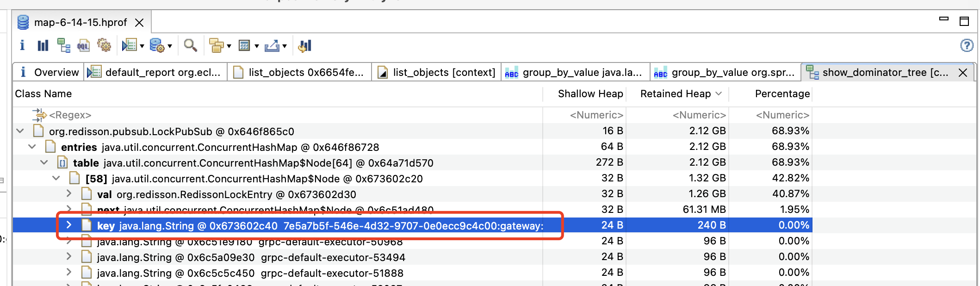
Task: Click the Run Expert System Test reports icon
Action: (x=129, y=45)
